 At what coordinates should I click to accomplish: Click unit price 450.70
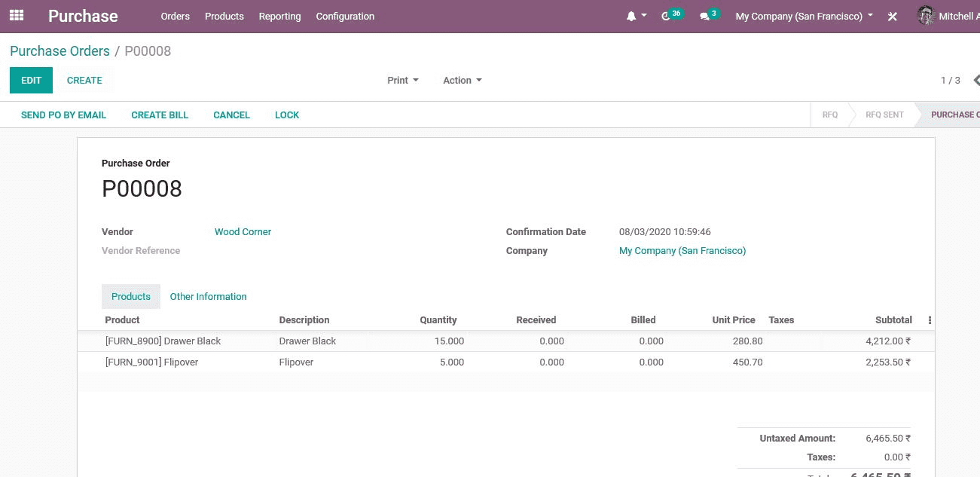(747, 362)
